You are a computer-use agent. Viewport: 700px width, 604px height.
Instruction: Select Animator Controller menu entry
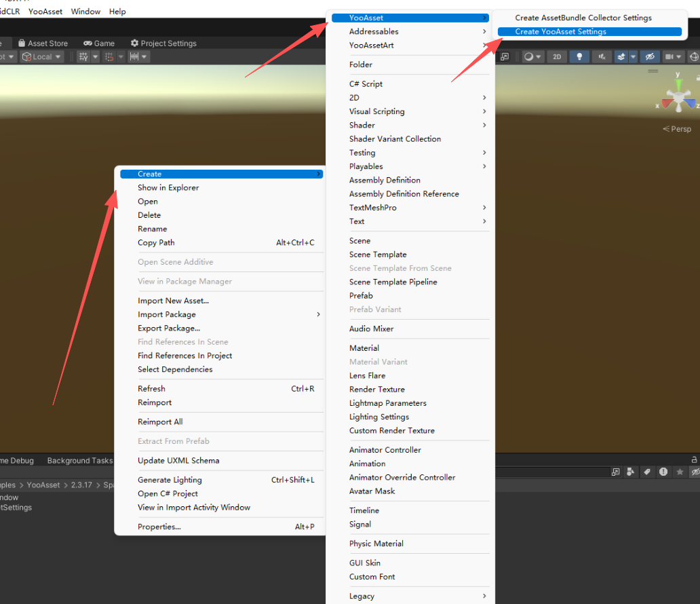point(410,451)
